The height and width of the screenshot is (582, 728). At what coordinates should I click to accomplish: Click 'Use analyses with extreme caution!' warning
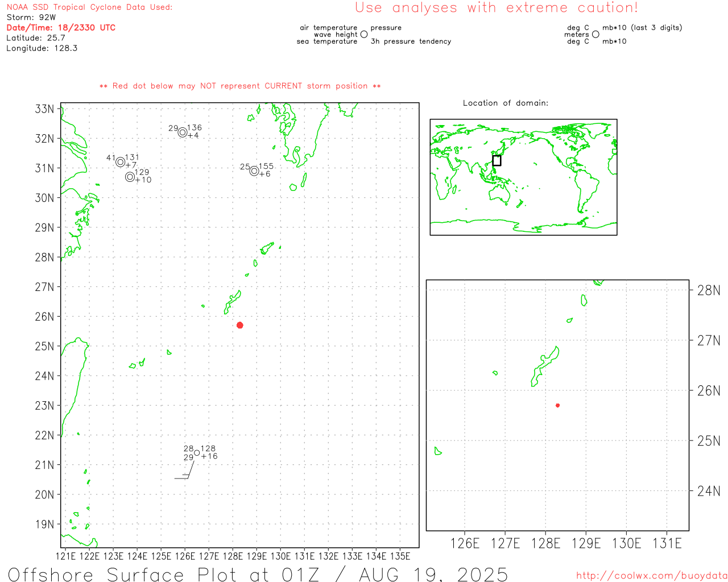coord(497,8)
